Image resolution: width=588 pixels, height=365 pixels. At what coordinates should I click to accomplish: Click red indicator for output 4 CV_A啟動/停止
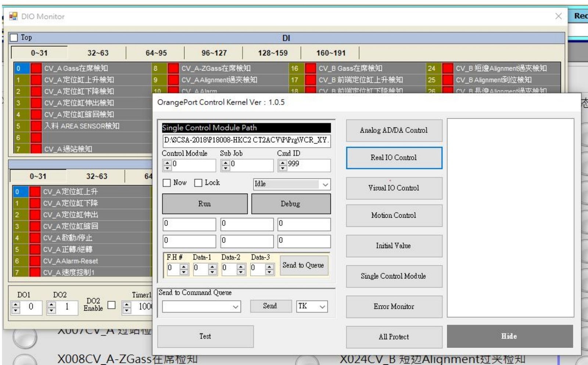click(x=35, y=238)
